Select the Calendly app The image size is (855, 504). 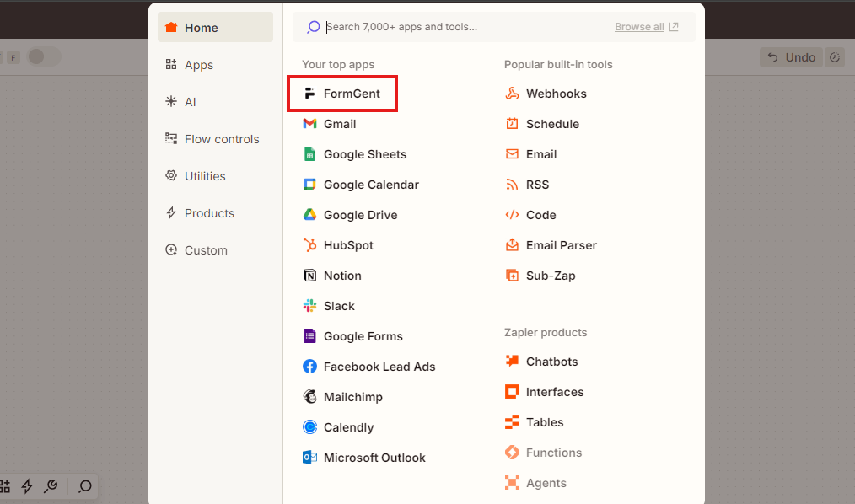point(338,427)
